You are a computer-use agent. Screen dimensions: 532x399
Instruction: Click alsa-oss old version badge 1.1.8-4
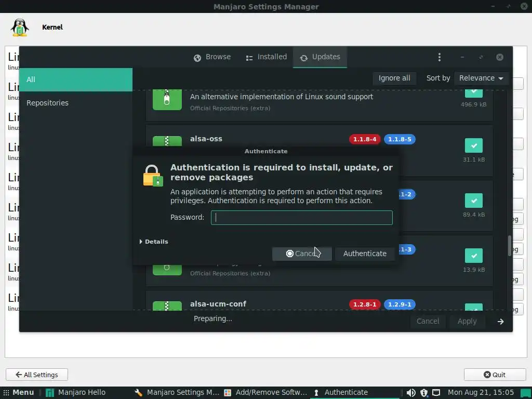coord(365,139)
